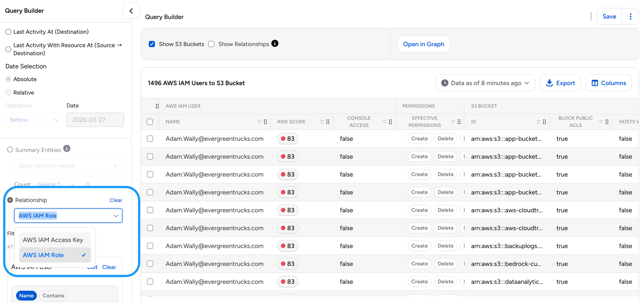Select AWS IAM Role in the list
This screenshot has width=644, height=303.
point(43,255)
